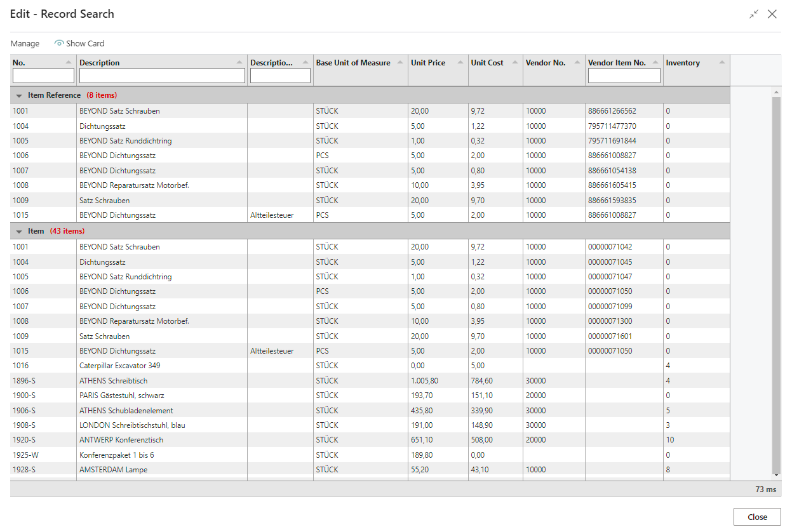Open the Manage menu

(x=25, y=44)
